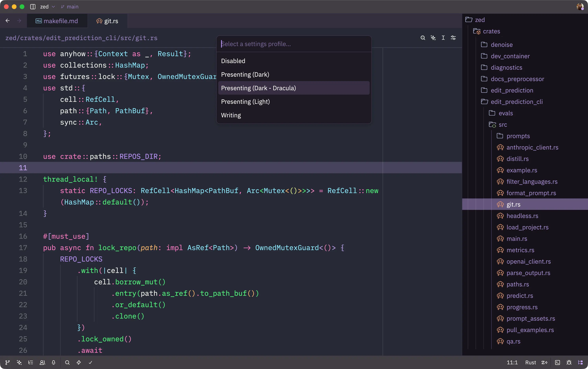Collapse the src folder in project tree
Viewport: 588px width, 369px height.
click(503, 125)
